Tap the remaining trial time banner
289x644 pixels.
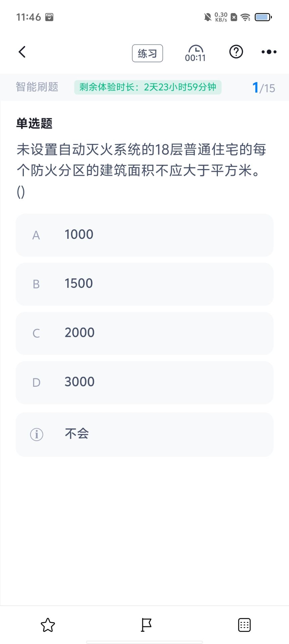coord(148,87)
